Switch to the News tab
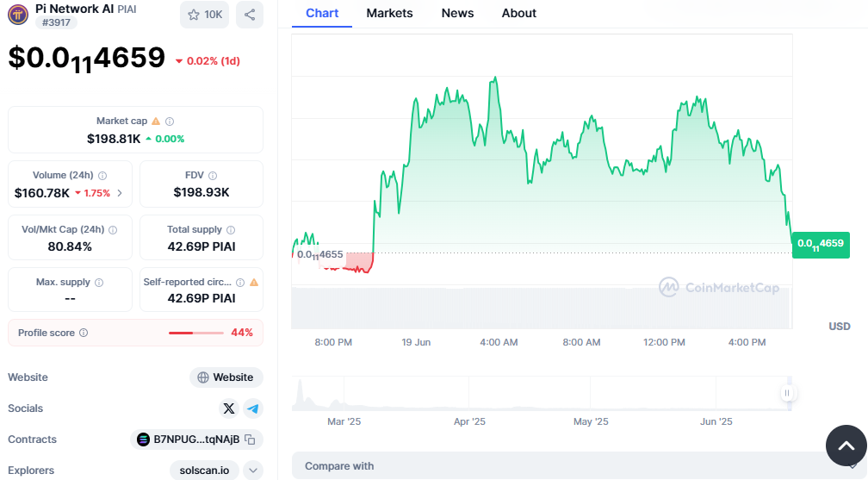The width and height of the screenshot is (868, 480). coord(458,13)
